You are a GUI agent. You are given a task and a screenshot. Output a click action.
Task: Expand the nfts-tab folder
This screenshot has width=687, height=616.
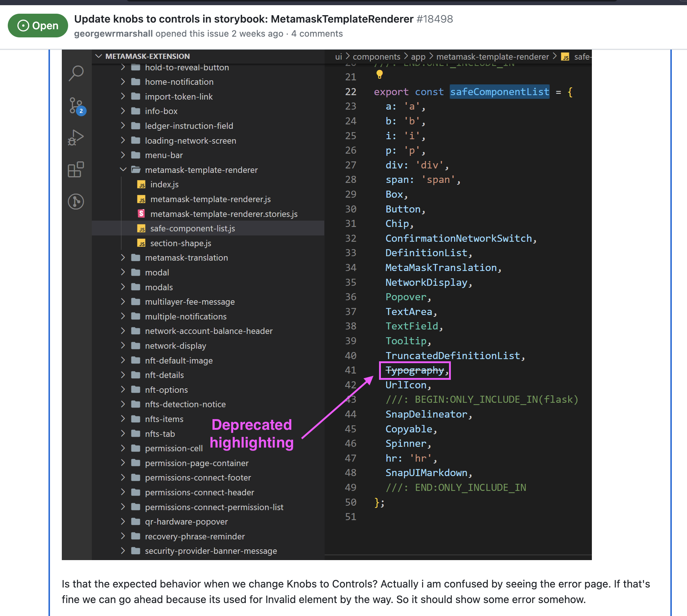[x=123, y=433]
